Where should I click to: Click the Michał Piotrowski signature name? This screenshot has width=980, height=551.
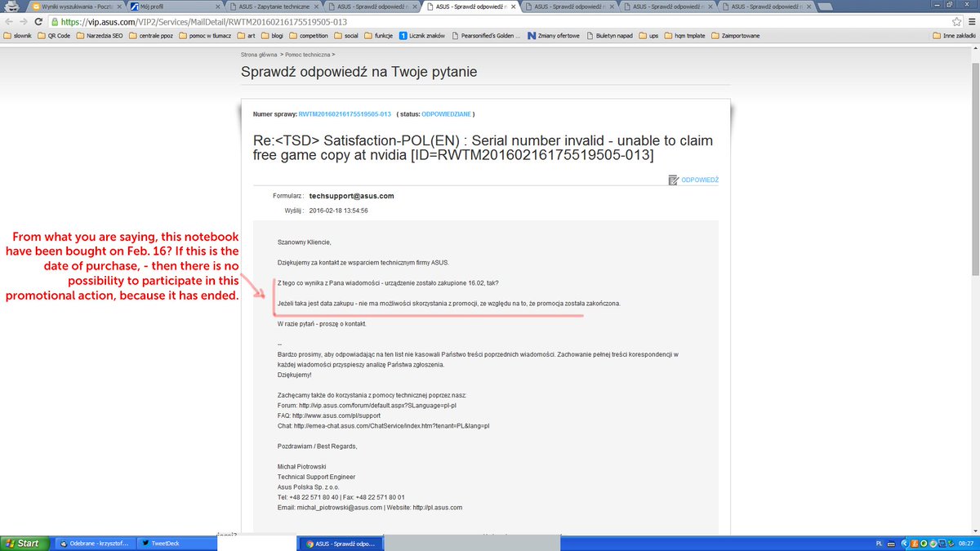(302, 466)
